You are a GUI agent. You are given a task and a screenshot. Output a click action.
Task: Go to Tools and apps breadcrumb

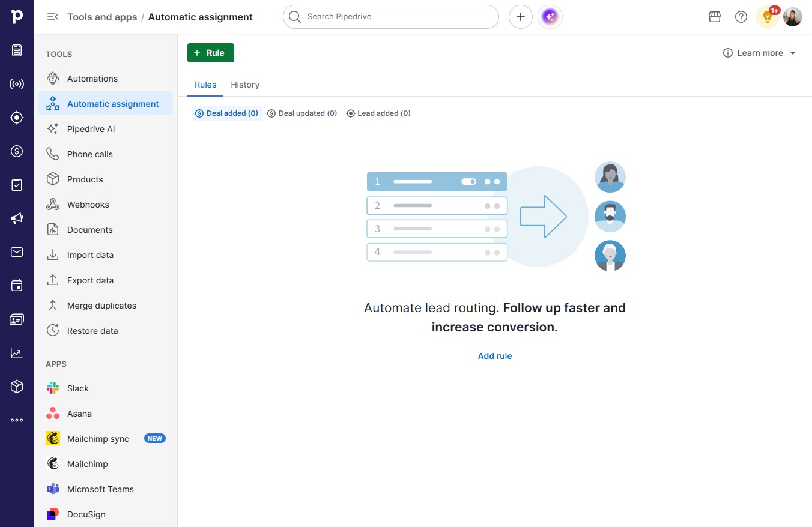(x=102, y=17)
